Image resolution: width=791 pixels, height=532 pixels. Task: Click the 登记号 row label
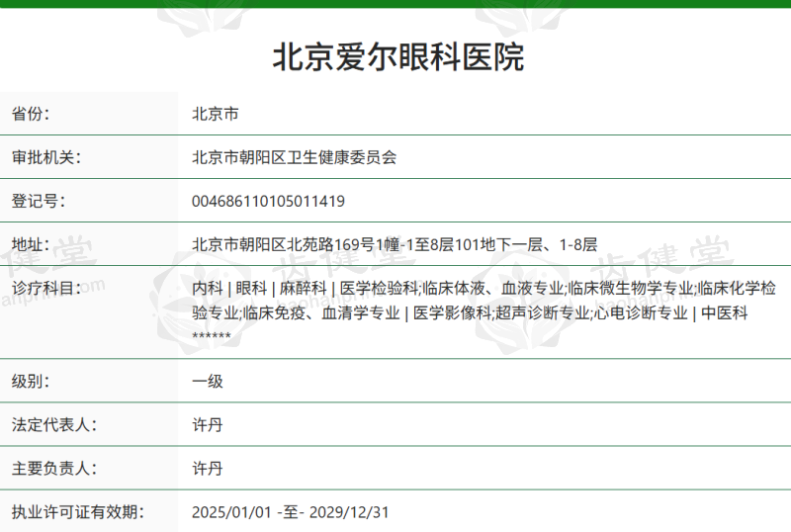click(38, 201)
